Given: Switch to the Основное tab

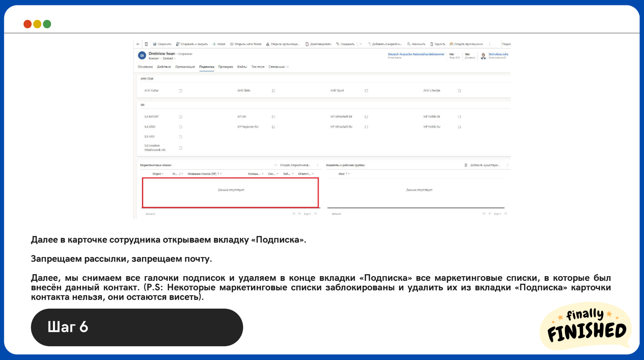Looking at the screenshot, I should click(x=145, y=67).
